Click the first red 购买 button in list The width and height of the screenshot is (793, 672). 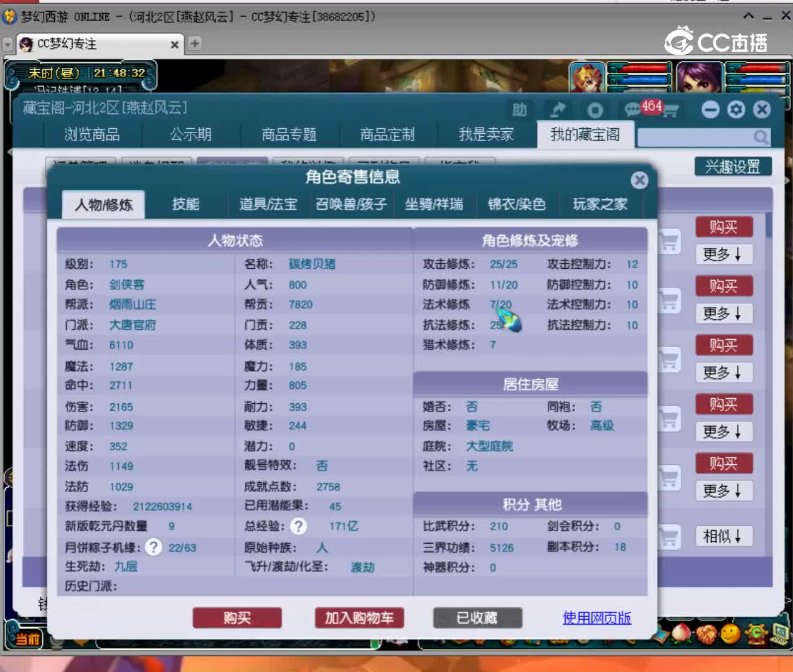tap(724, 226)
